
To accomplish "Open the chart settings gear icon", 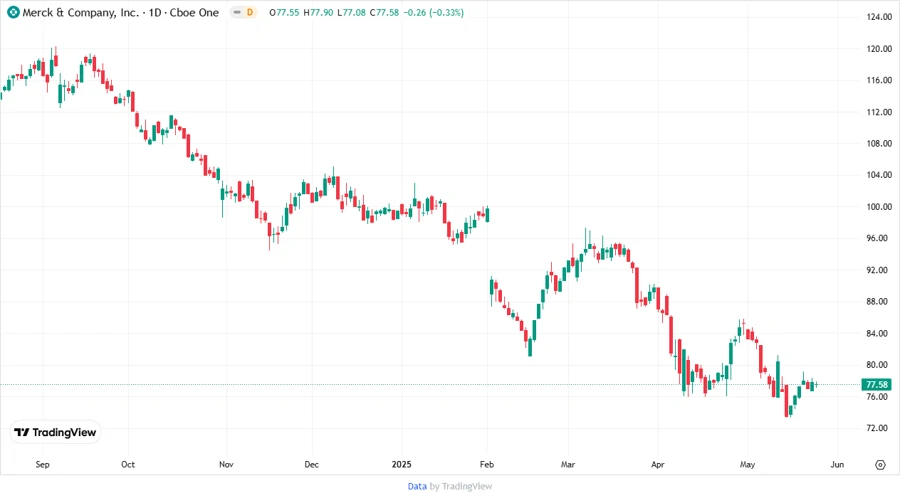I will click(x=880, y=465).
